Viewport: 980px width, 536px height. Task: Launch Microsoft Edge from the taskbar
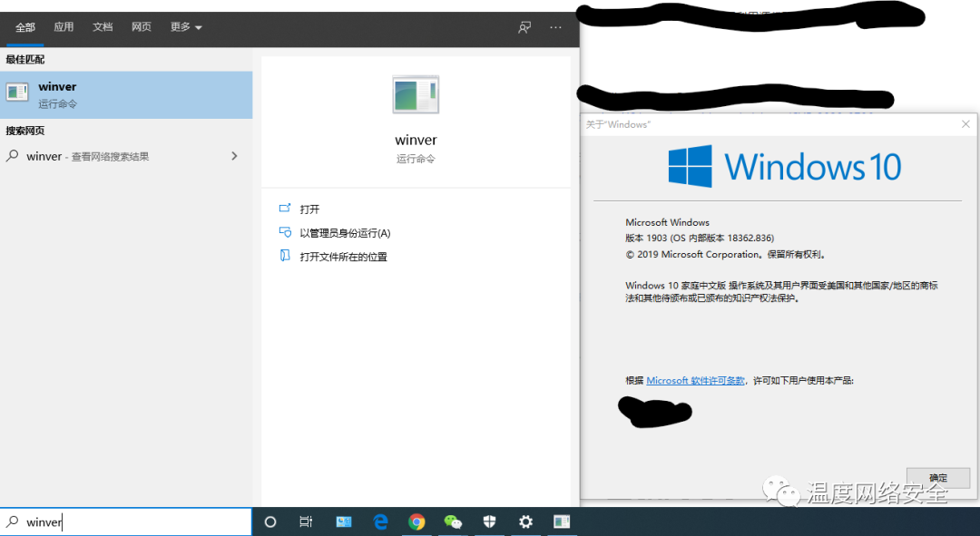380,521
